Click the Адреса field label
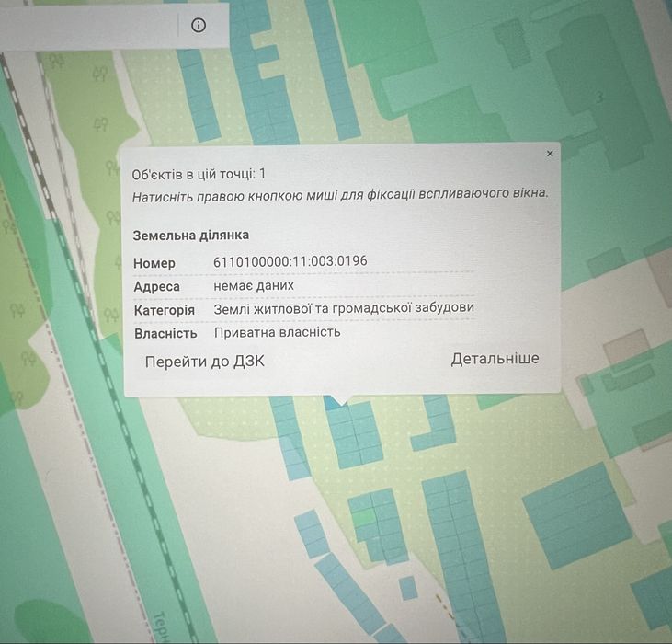 point(156,286)
